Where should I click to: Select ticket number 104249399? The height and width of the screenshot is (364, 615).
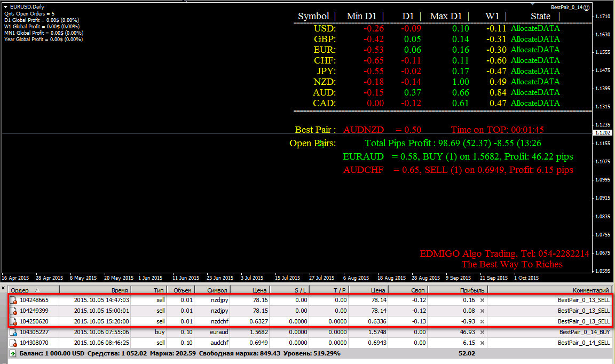pyautogui.click(x=34, y=311)
